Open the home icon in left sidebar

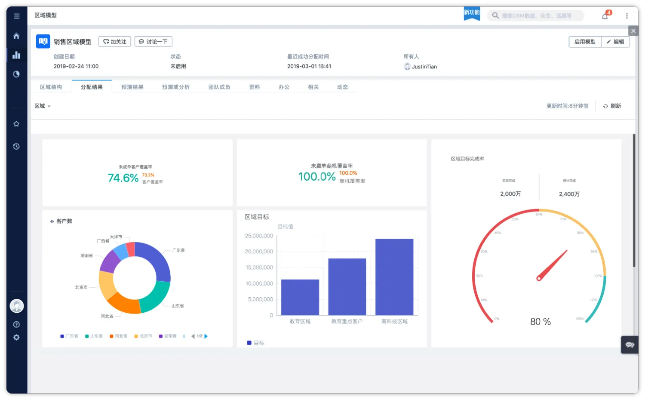point(16,36)
